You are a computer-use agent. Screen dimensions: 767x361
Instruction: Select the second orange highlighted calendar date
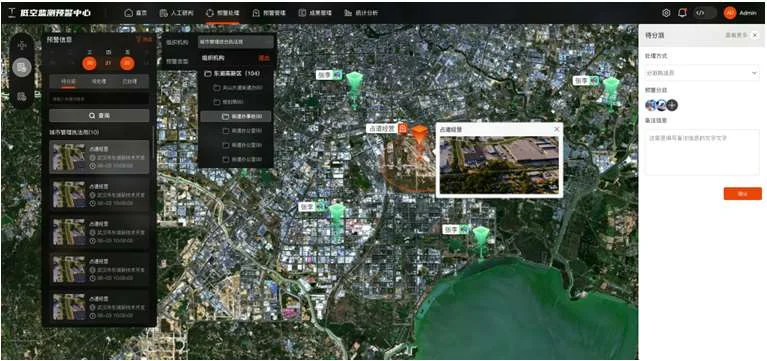pos(127,63)
